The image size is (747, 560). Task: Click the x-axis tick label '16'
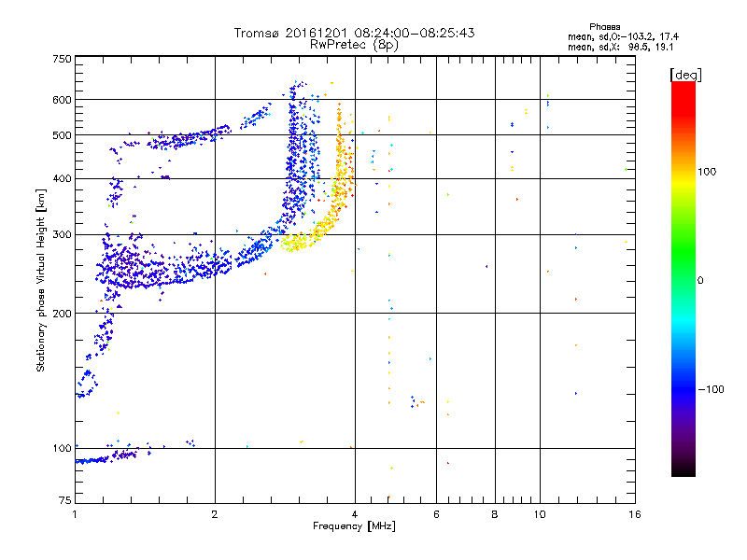pyautogui.click(x=635, y=514)
